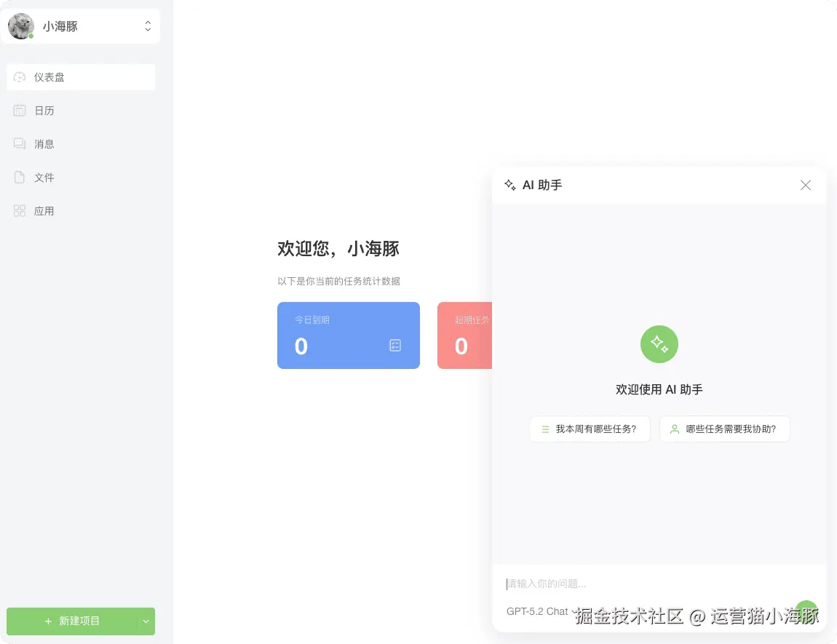This screenshot has width=837, height=644.
Task: Click the calendar icon beside 日历
Action: pyautogui.click(x=20, y=111)
